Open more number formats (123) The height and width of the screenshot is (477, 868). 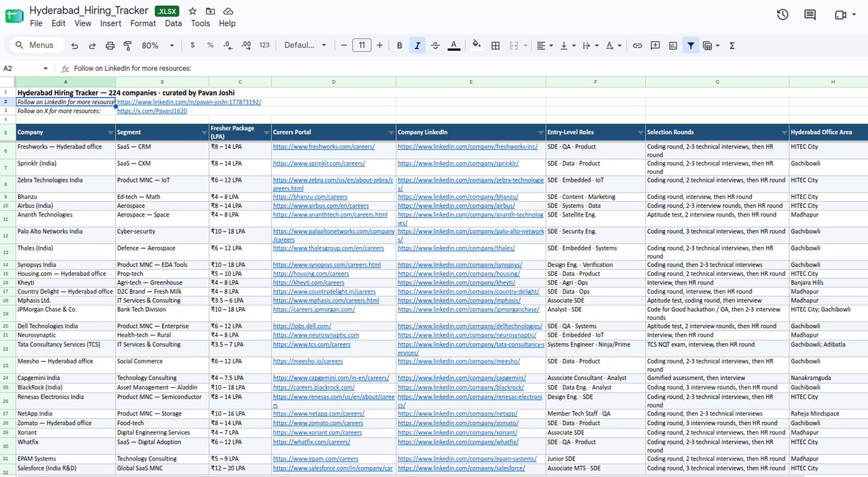coord(264,45)
